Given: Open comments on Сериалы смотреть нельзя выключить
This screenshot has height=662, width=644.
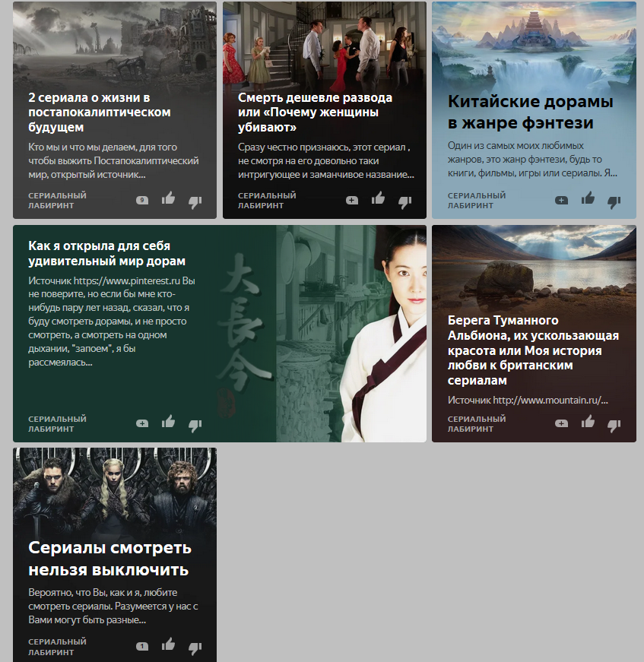Looking at the screenshot, I should [x=142, y=646].
